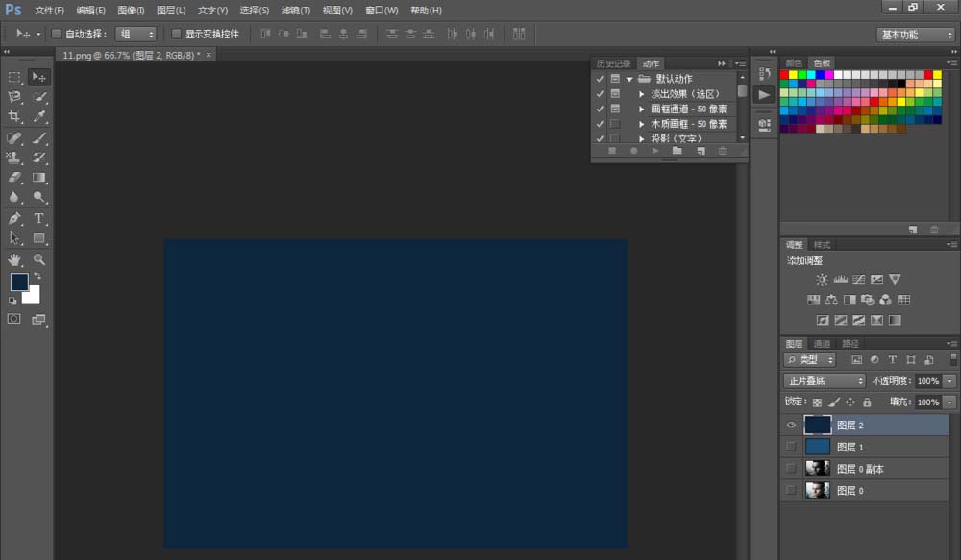Choose the Pen tool
This screenshot has width=961, height=560.
pos(14,218)
